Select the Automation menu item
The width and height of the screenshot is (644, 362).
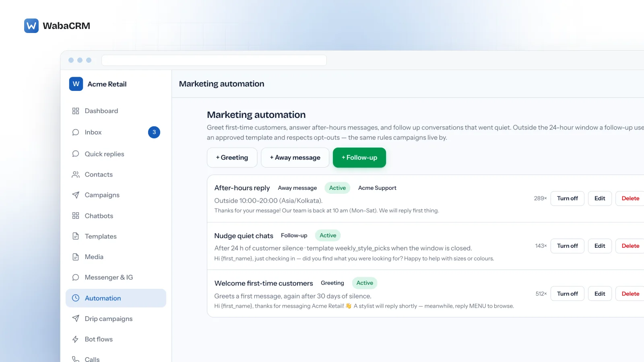tap(116, 298)
